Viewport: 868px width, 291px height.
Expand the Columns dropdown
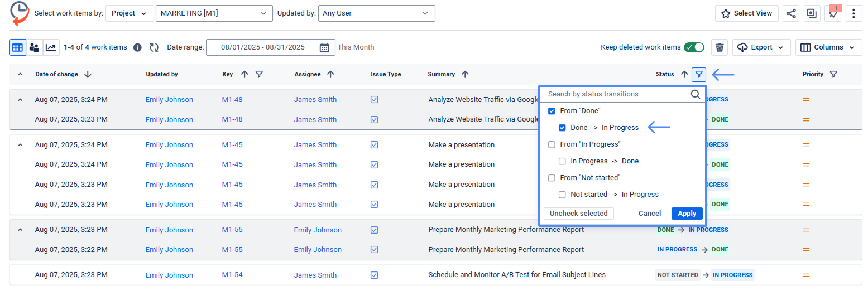pyautogui.click(x=828, y=47)
